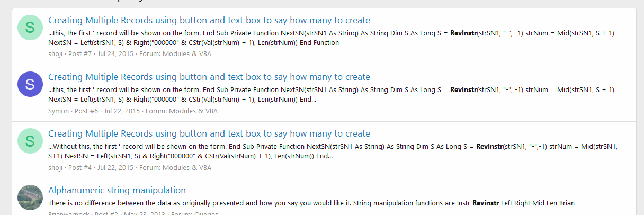Click the Jul 22, 2015 date on Symon's post
This screenshot has height=215, width=644.
pyautogui.click(x=122, y=111)
